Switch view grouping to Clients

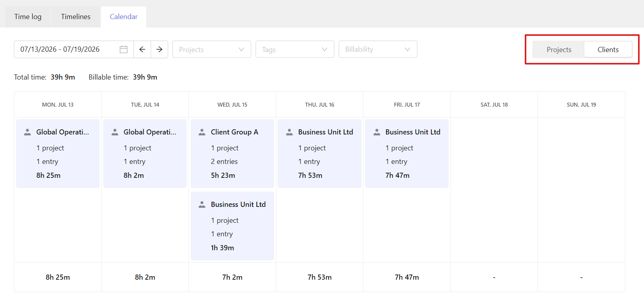click(x=608, y=50)
